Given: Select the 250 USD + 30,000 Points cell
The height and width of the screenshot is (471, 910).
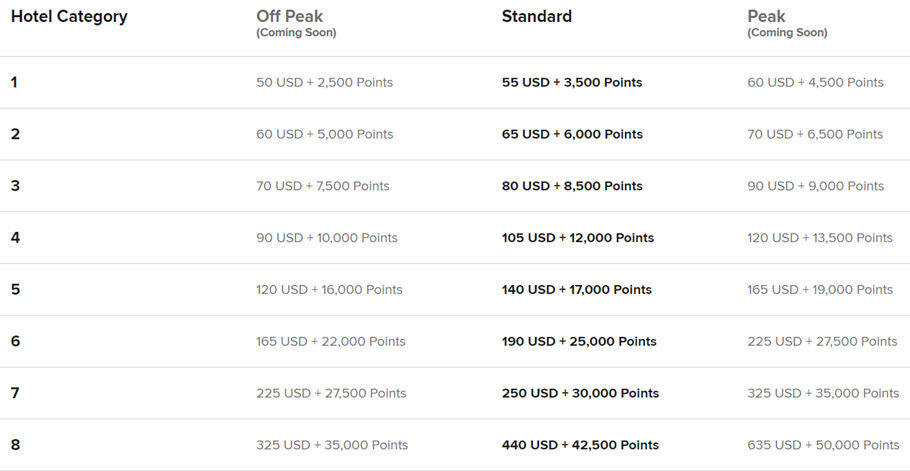Looking at the screenshot, I should point(580,393).
